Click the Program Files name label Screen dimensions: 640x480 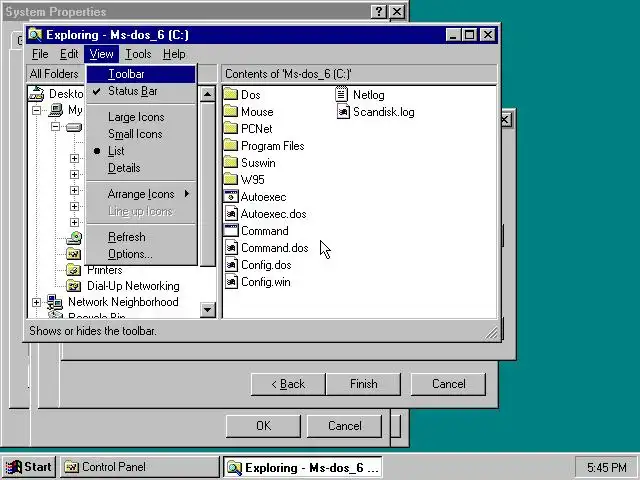coord(273,146)
